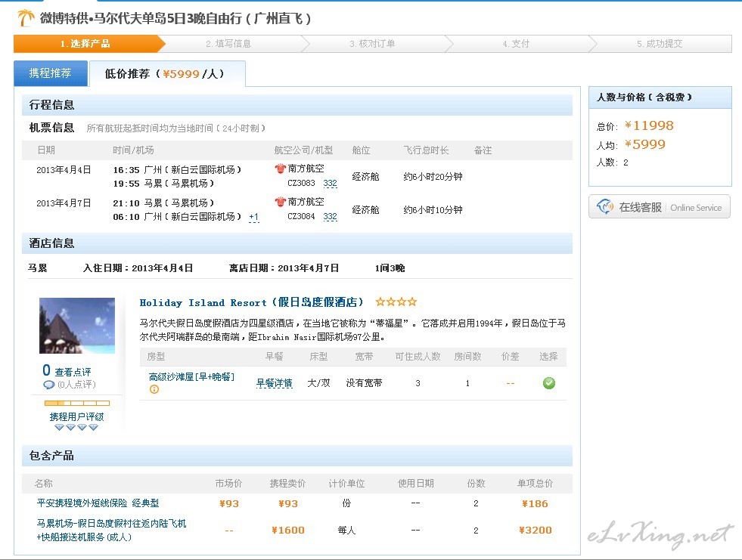742x560 pixels.
Task: Click step 5 成功提交
Action: point(660,44)
